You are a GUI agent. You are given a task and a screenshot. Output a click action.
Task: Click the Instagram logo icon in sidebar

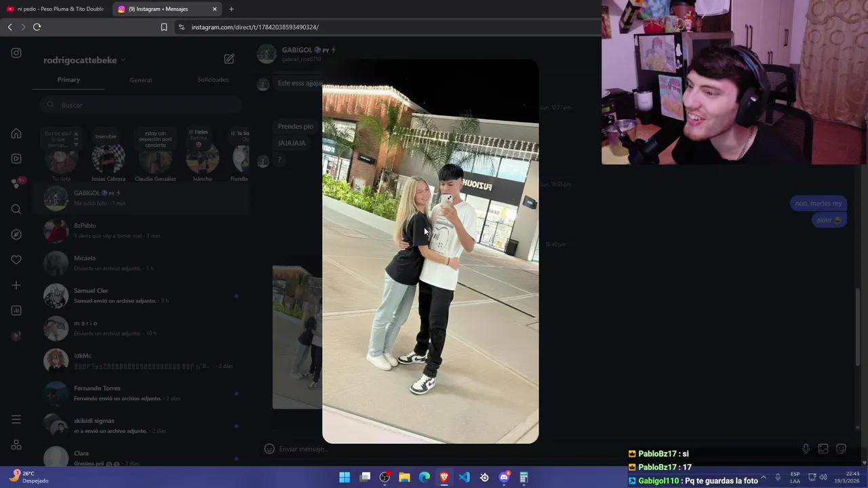pyautogui.click(x=16, y=53)
